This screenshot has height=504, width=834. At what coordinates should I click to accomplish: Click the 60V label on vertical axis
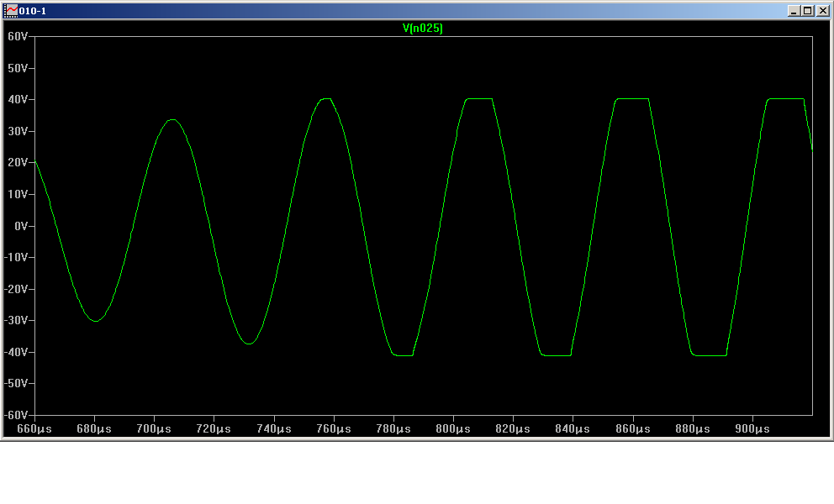(18, 37)
